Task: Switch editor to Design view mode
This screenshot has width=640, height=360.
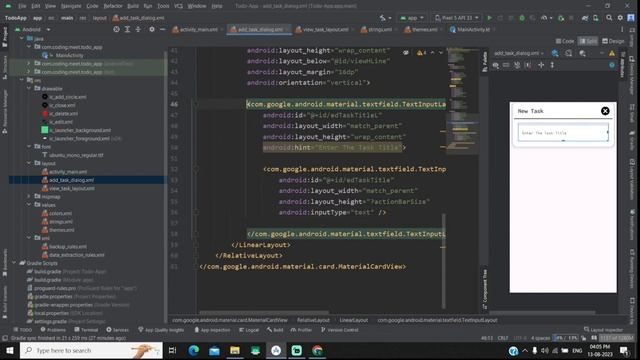Action: coord(613,41)
